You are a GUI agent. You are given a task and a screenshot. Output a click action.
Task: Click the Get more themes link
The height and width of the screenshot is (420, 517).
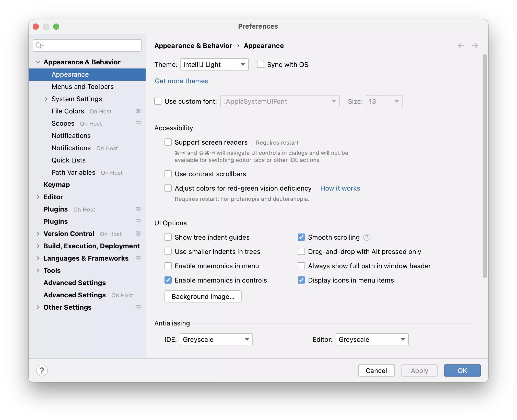pos(181,81)
